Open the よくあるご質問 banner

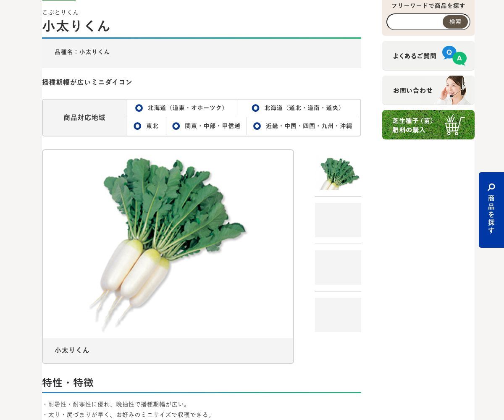click(428, 55)
